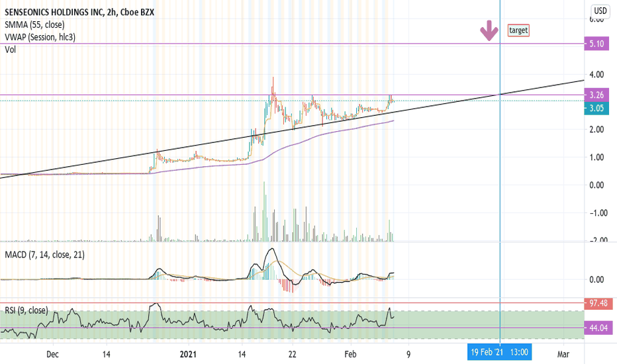The height and width of the screenshot is (364, 617).
Task: Click the 5.10 price level label
Action: [596, 44]
